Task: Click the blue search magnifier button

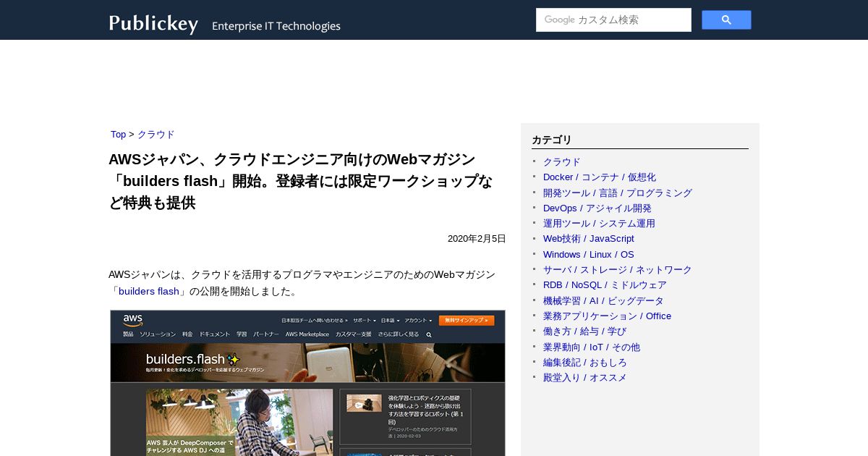Action: click(x=726, y=20)
